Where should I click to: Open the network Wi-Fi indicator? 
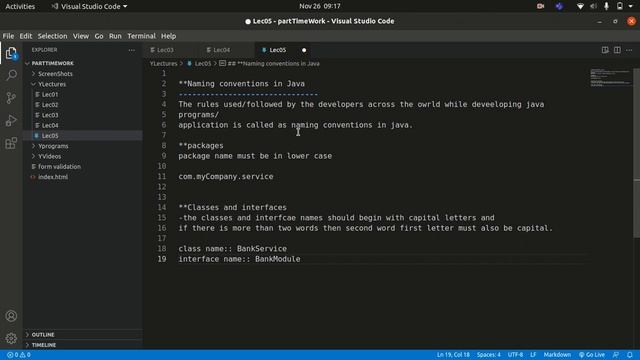[x=580, y=6]
